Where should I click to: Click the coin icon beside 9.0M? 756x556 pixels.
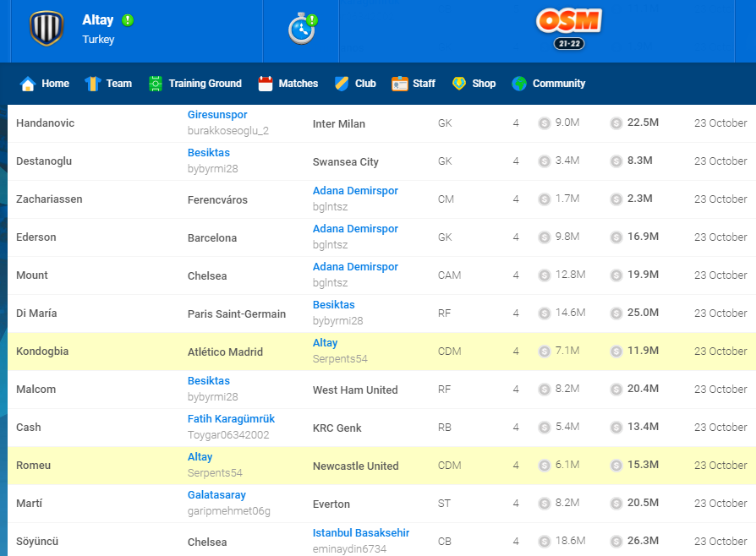pyautogui.click(x=544, y=123)
